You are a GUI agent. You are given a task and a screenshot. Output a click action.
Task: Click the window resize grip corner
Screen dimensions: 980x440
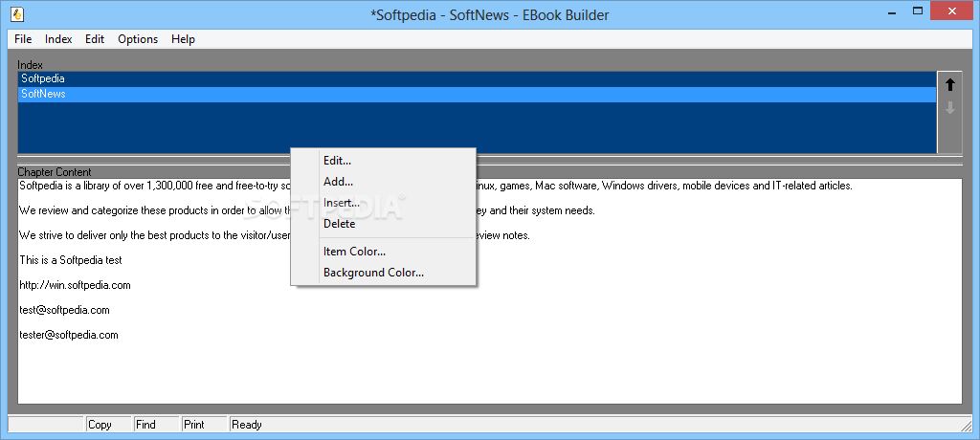tap(966, 425)
